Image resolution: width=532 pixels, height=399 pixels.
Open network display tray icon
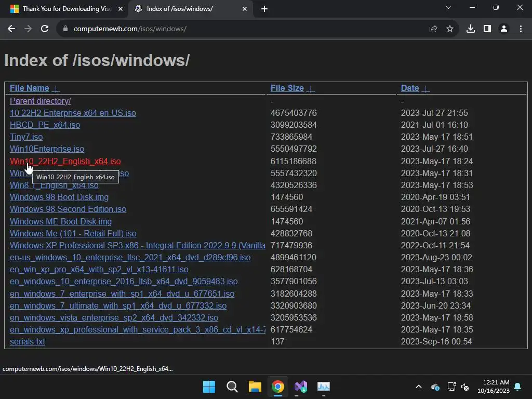click(451, 387)
